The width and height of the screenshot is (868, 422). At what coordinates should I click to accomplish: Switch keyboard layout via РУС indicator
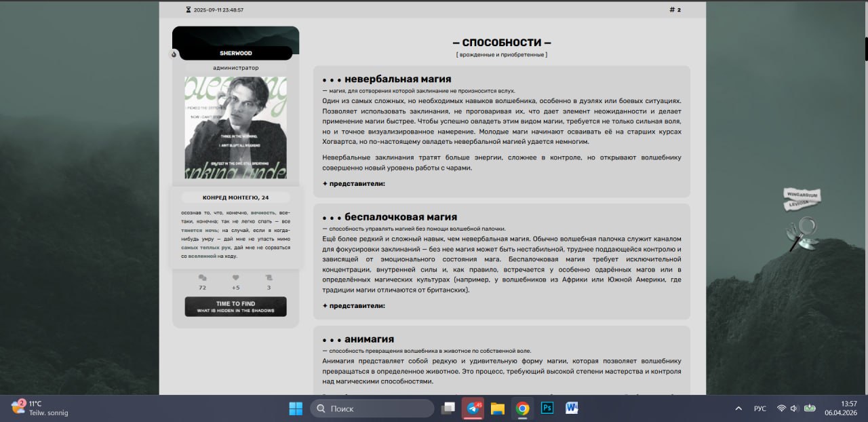tap(759, 408)
